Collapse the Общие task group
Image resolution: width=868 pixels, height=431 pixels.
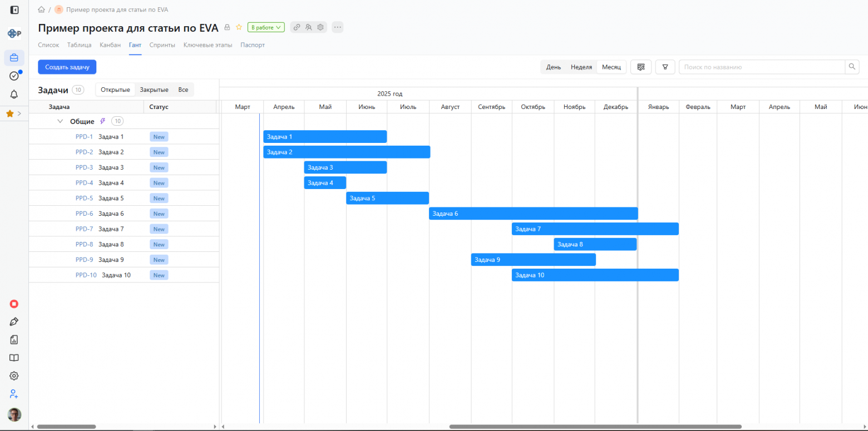click(x=60, y=121)
